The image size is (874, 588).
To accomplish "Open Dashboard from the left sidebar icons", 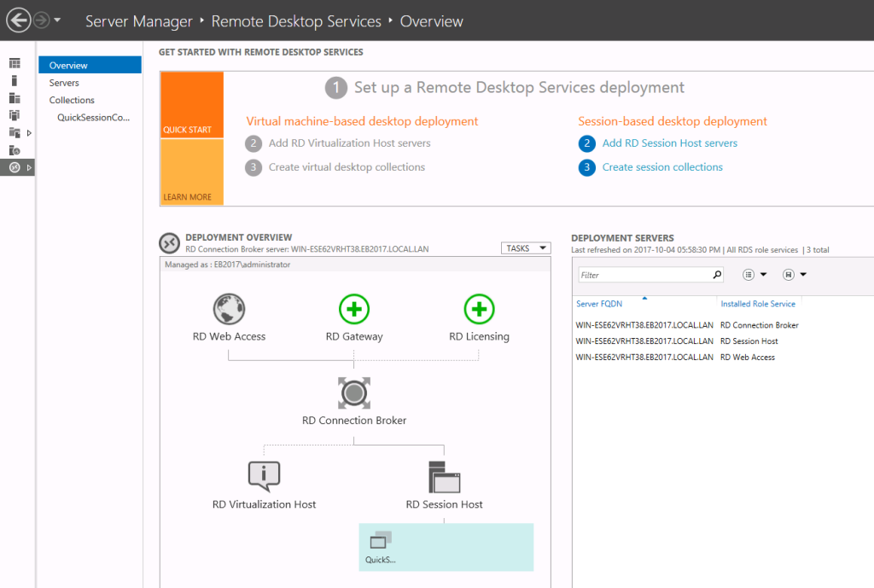I will (15, 63).
